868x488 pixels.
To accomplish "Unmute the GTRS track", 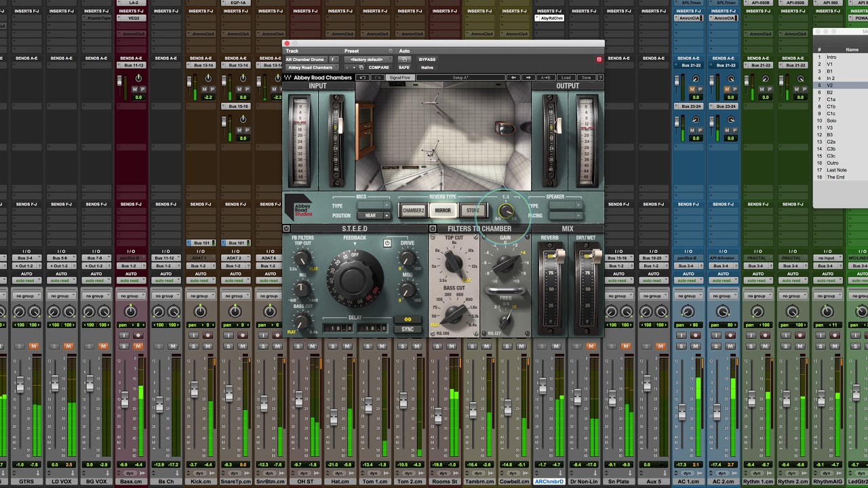I will pos(33,346).
